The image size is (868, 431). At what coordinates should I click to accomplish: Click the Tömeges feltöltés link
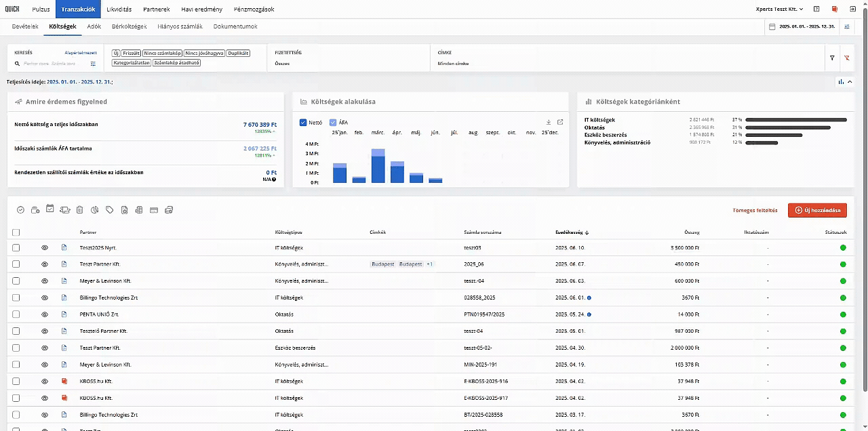tap(755, 210)
